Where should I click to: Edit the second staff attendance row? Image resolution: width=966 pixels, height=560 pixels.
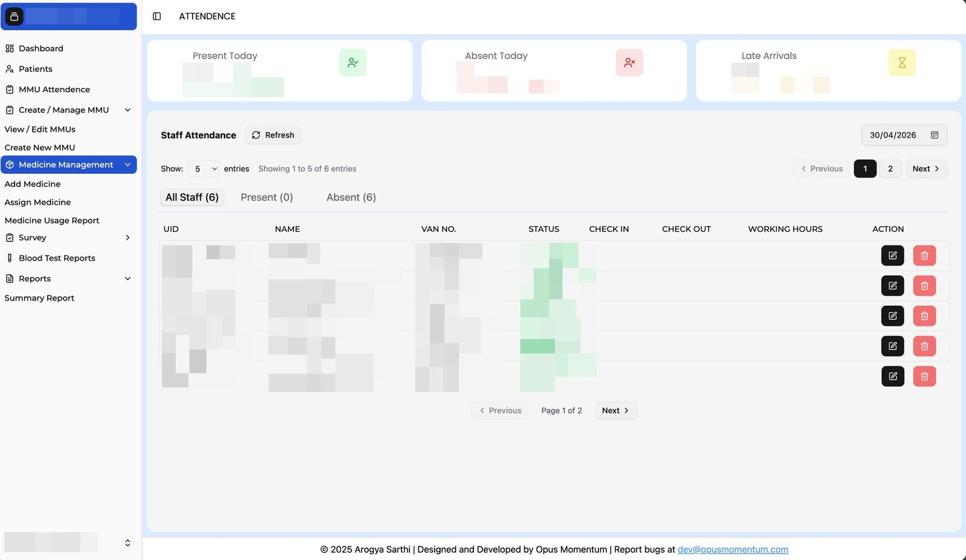[x=893, y=285]
